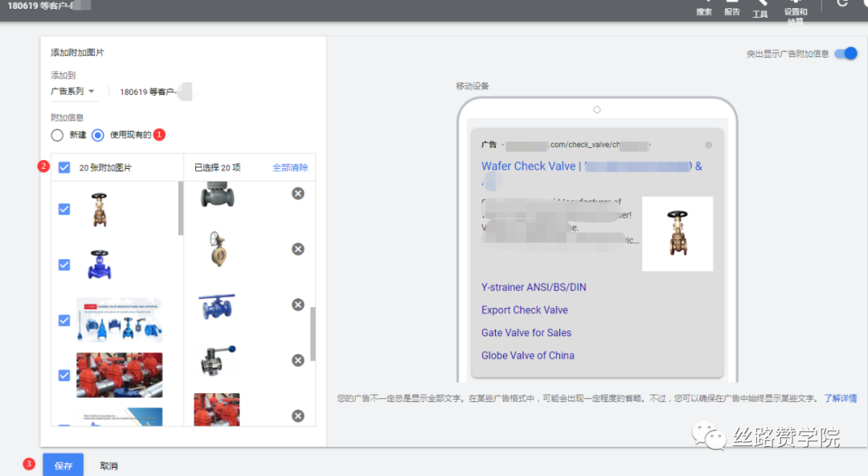Remove the butterfly valve image from selection
The image size is (868, 476).
pos(298,248)
